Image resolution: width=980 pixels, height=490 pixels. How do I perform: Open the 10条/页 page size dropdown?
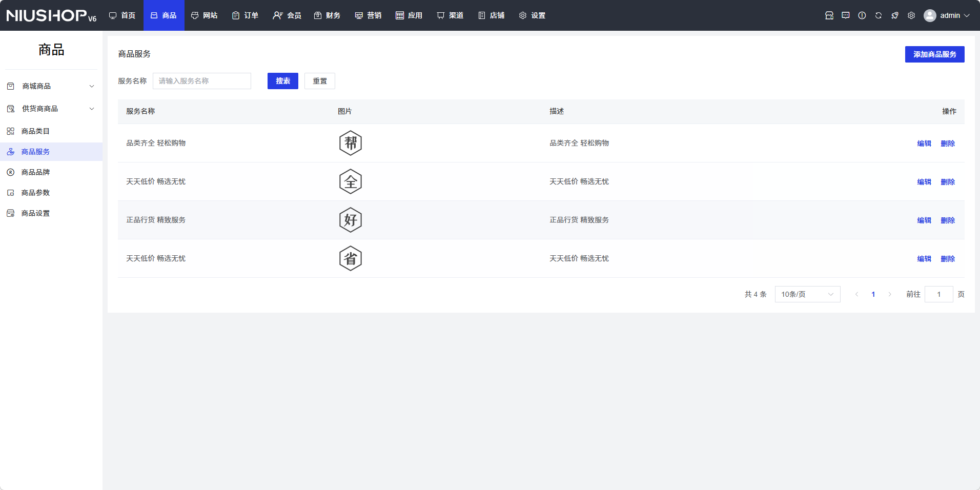coord(807,294)
